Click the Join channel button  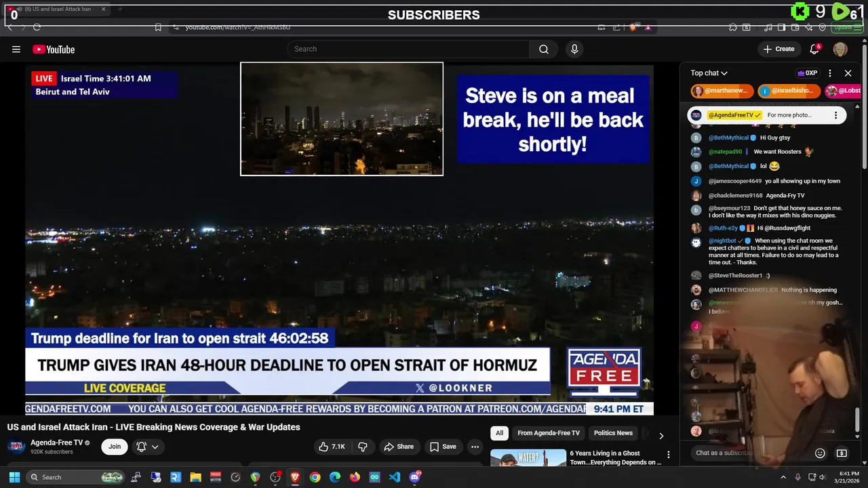click(115, 447)
